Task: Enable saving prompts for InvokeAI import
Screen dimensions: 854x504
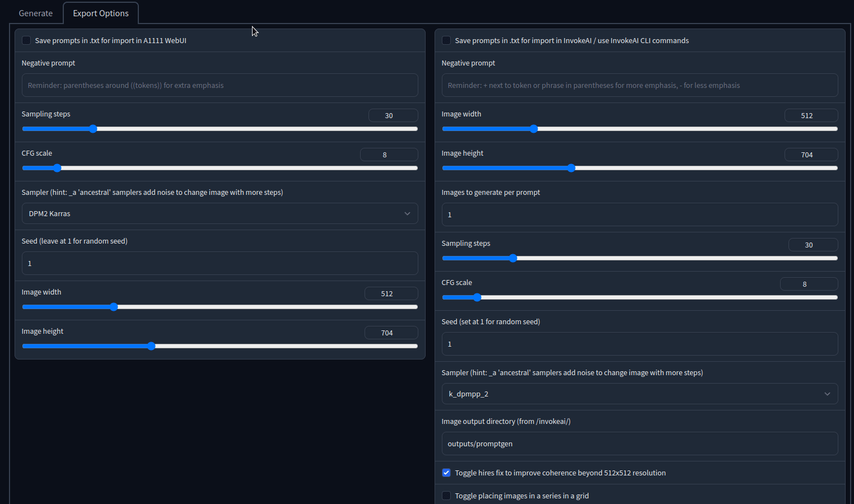Action: pyautogui.click(x=446, y=40)
